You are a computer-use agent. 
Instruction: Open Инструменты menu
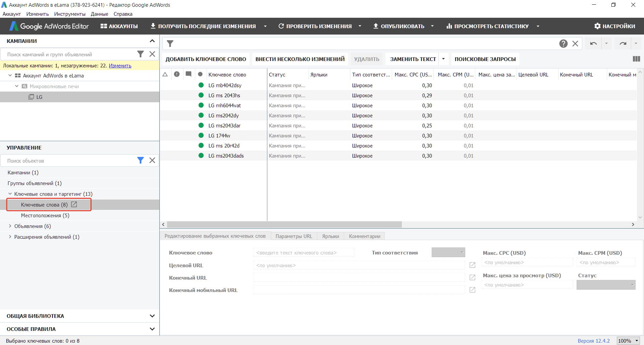point(70,14)
